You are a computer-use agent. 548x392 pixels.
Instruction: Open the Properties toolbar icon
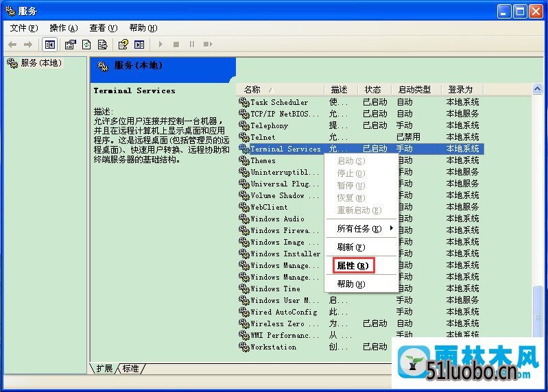click(70, 45)
